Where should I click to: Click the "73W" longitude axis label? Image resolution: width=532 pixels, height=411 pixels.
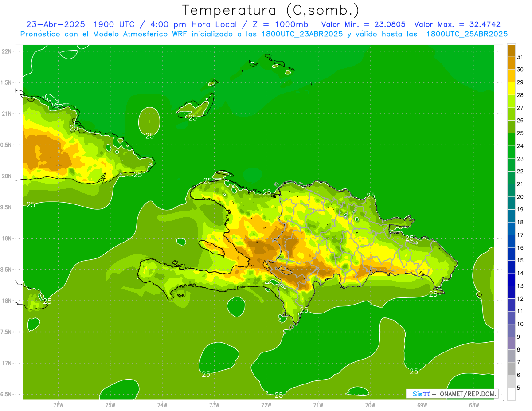click(214, 405)
